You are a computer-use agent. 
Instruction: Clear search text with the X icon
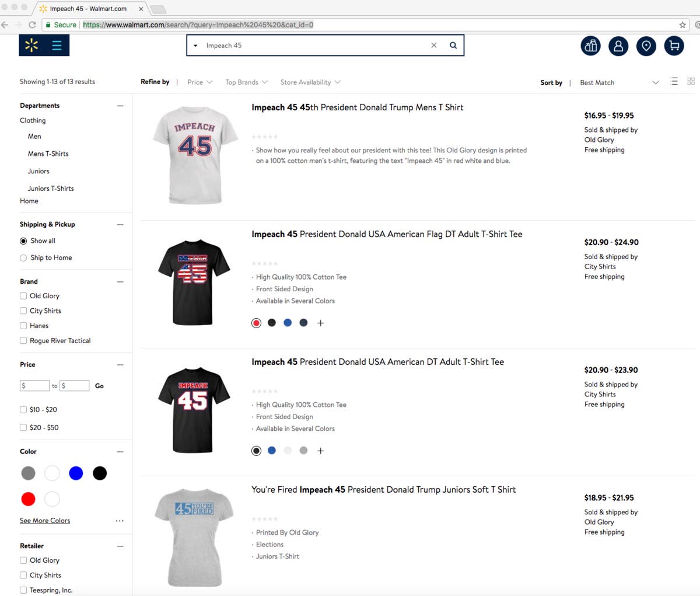[433, 46]
